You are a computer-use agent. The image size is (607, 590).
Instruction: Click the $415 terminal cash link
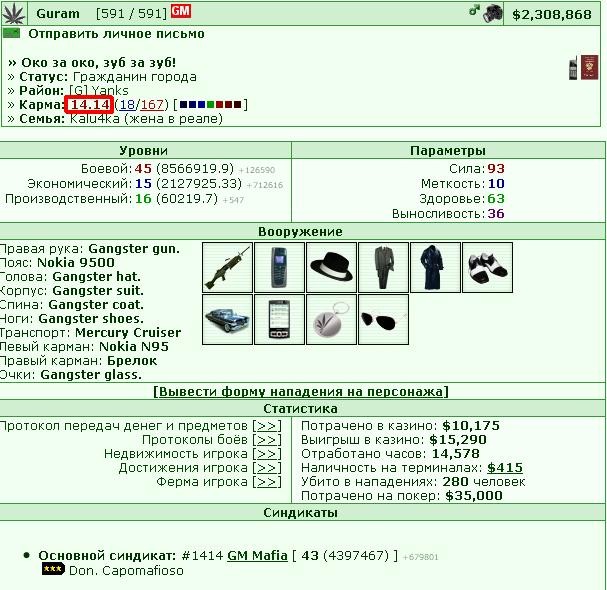[505, 468]
